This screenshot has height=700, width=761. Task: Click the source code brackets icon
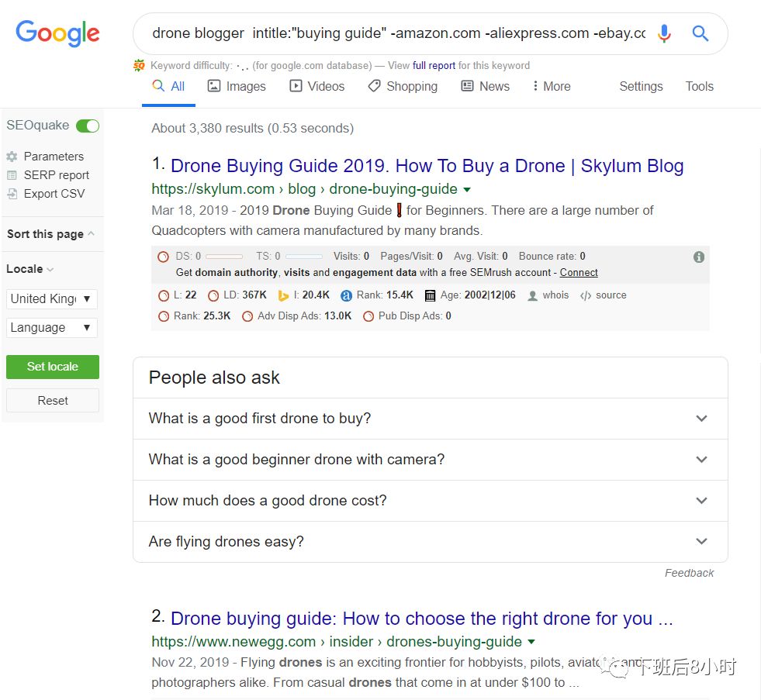click(x=586, y=295)
